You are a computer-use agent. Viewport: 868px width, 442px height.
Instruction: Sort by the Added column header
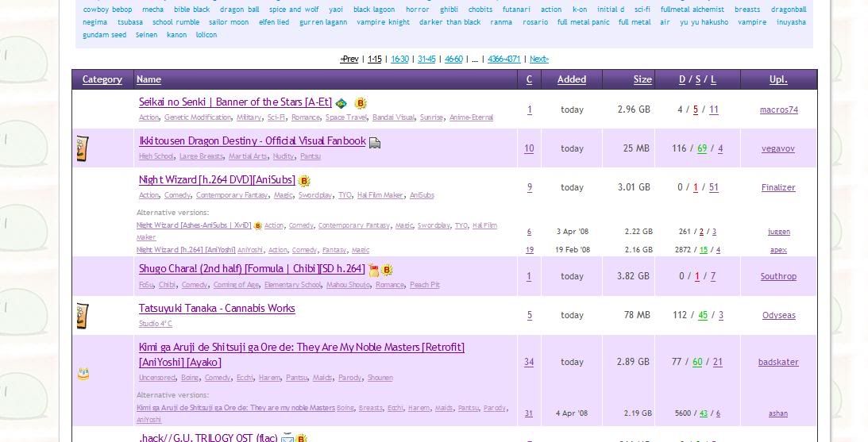coord(572,79)
